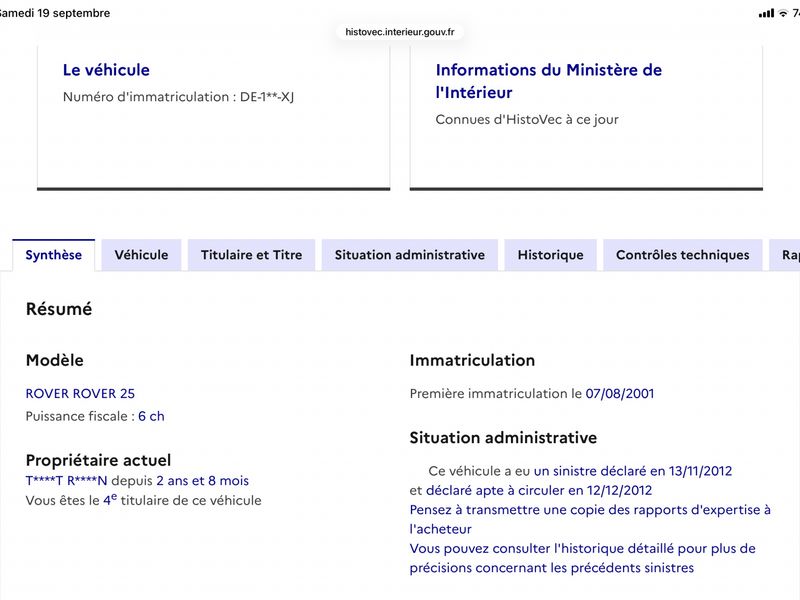Screen dimensions: 800x600
Task: Click the ROVER ROVER 25 model text
Action: tap(80, 393)
